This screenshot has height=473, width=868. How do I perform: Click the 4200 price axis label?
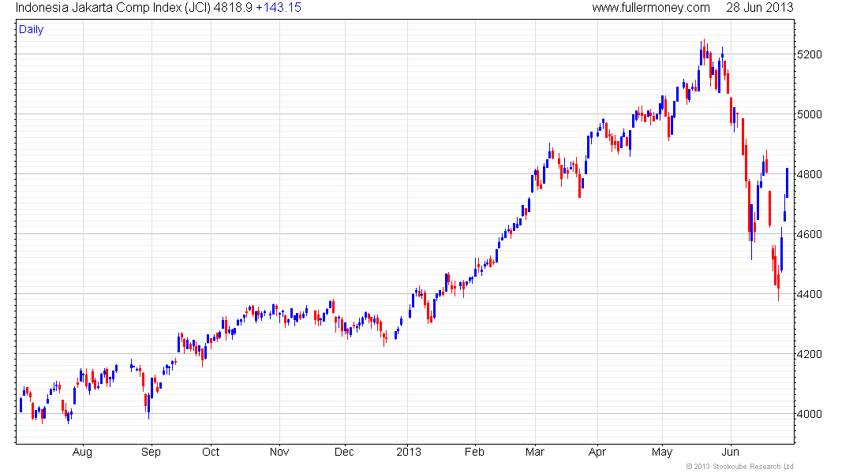(x=810, y=354)
